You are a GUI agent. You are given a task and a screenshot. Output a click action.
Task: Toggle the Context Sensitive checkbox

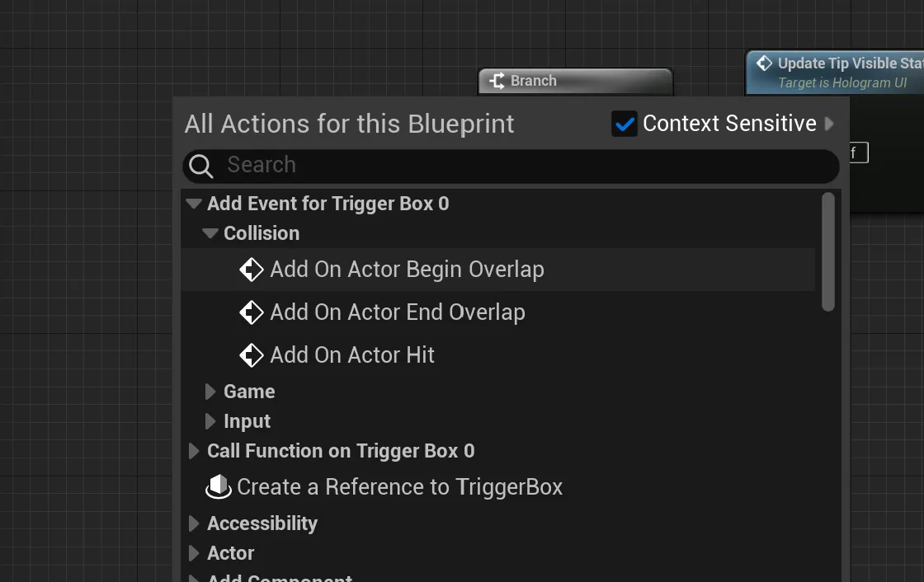click(625, 124)
